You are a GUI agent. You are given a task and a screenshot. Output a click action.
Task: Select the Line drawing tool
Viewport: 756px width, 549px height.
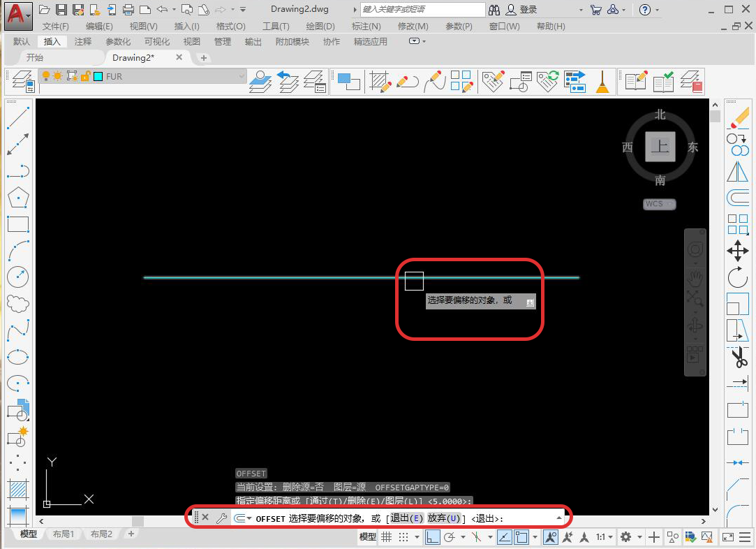18,118
